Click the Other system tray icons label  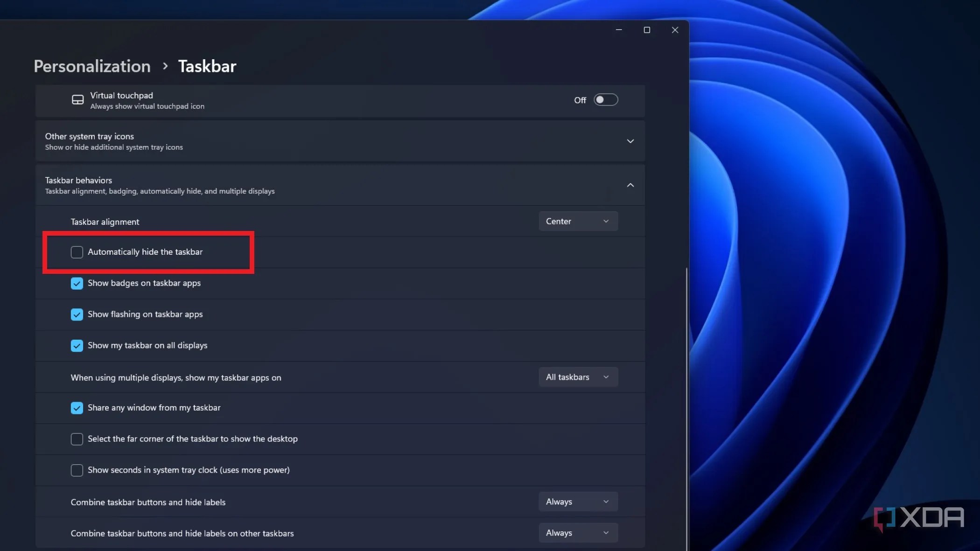coord(89,136)
